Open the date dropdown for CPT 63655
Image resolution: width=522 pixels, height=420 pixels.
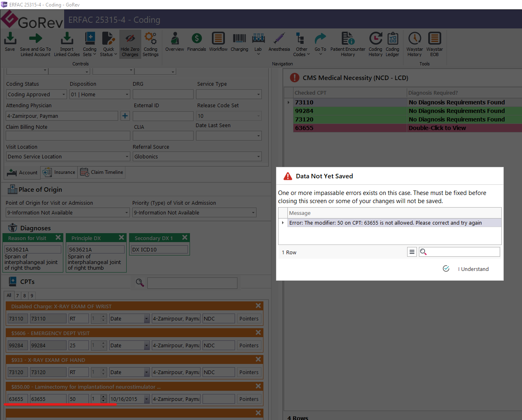[x=147, y=399]
